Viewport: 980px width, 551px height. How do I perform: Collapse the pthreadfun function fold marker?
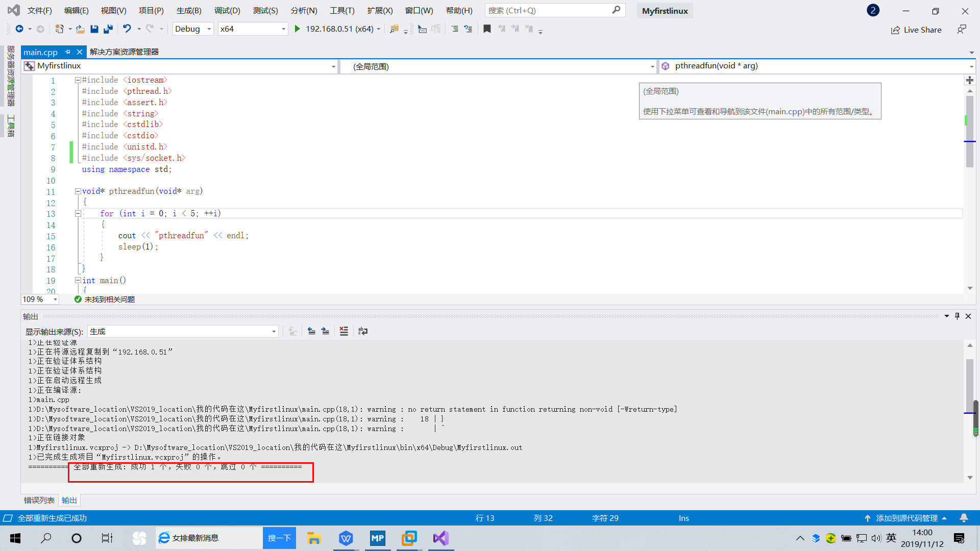click(x=78, y=191)
